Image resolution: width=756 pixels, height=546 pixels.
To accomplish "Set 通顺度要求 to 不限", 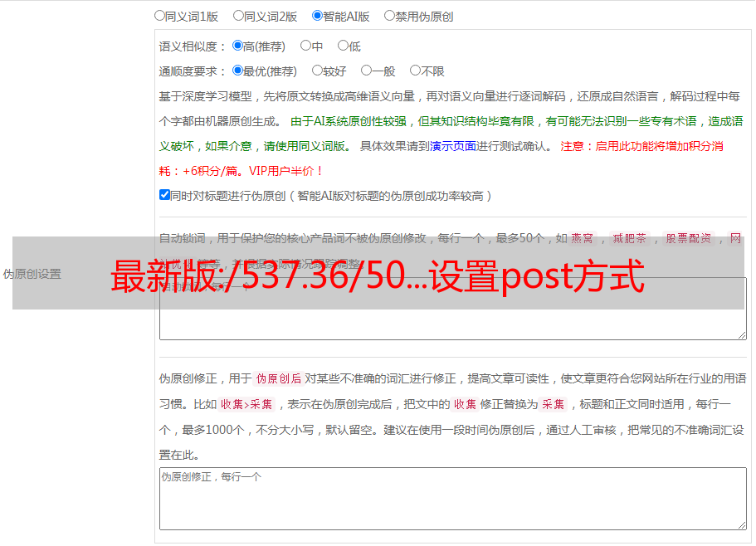I will [x=415, y=71].
